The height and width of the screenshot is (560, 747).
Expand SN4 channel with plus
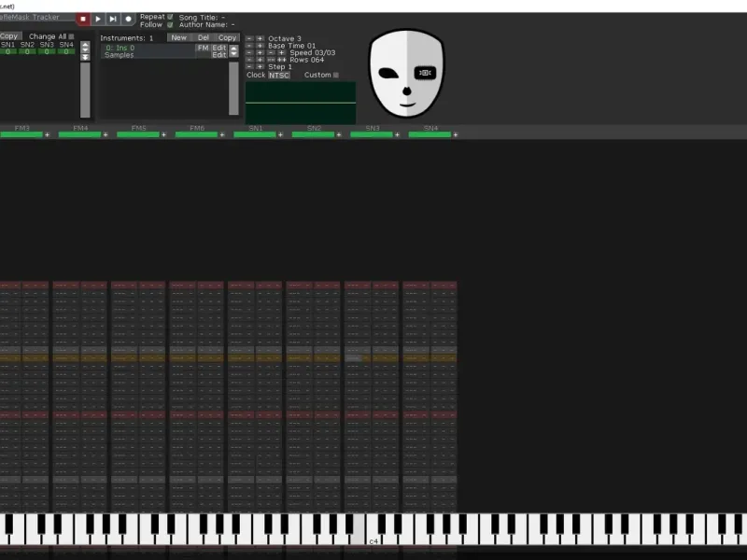tap(456, 135)
